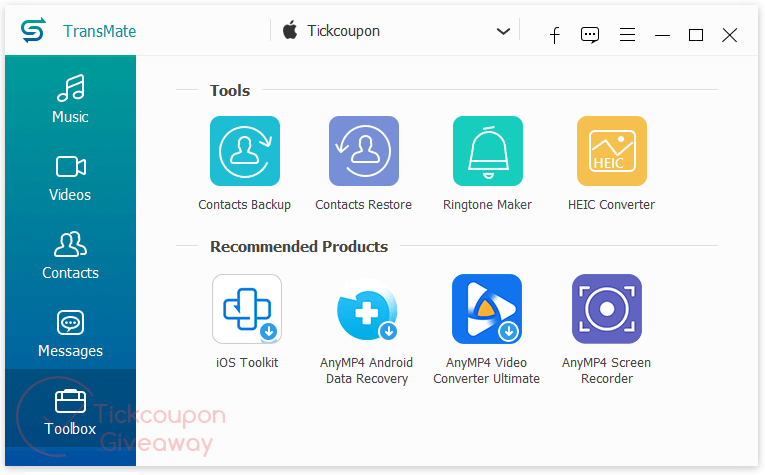
Task: Open the Music section in sidebar
Action: pyautogui.click(x=70, y=99)
